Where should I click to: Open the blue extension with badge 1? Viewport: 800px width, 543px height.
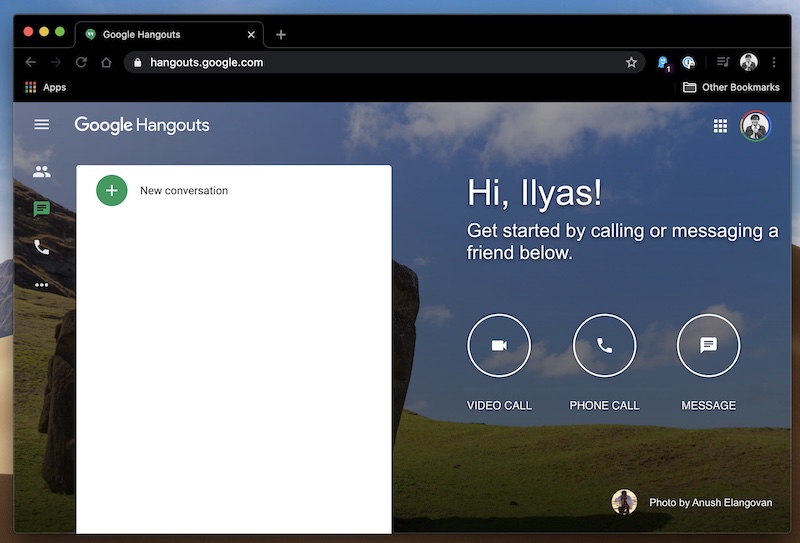coord(664,63)
